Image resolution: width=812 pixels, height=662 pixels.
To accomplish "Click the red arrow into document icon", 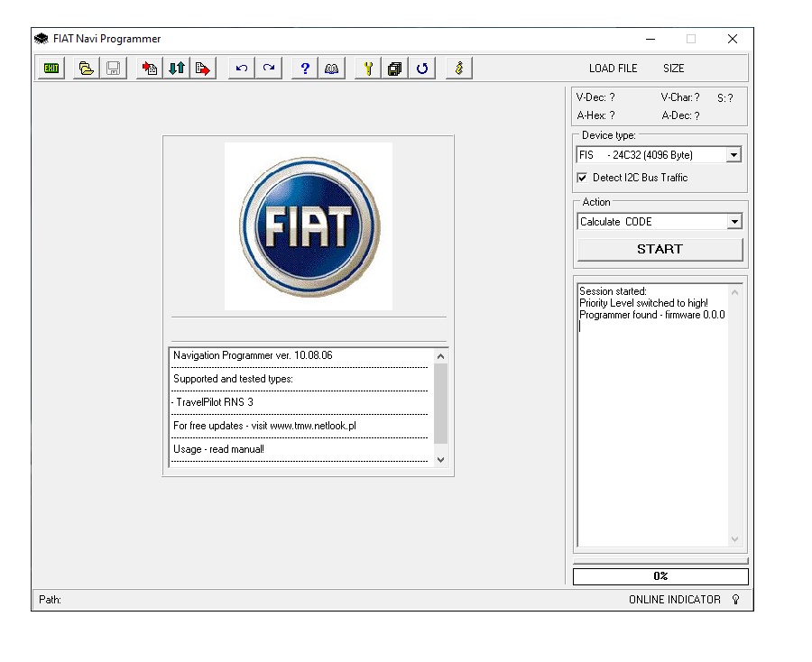I will (x=150, y=69).
